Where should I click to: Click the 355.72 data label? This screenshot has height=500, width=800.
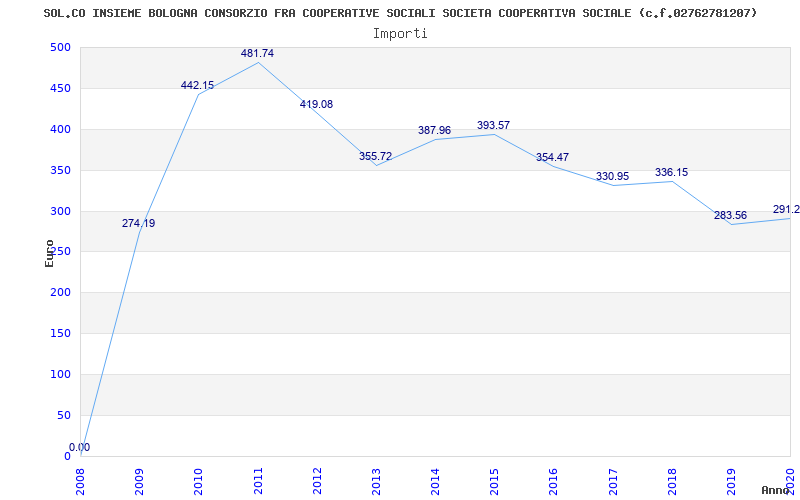tap(376, 157)
